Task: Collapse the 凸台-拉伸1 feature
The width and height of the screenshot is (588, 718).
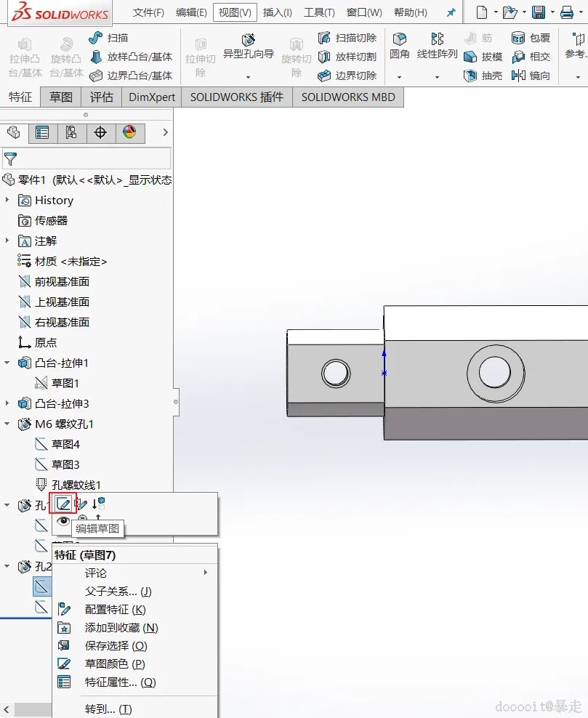Action: point(7,363)
